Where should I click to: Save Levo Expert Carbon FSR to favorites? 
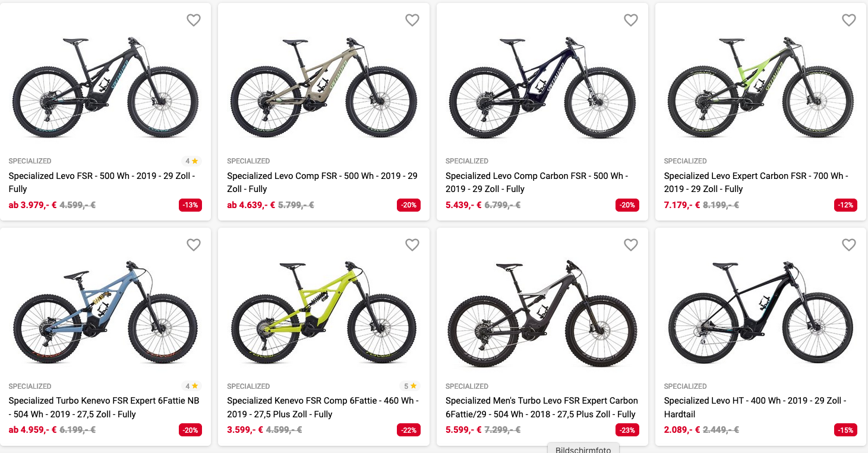849,20
